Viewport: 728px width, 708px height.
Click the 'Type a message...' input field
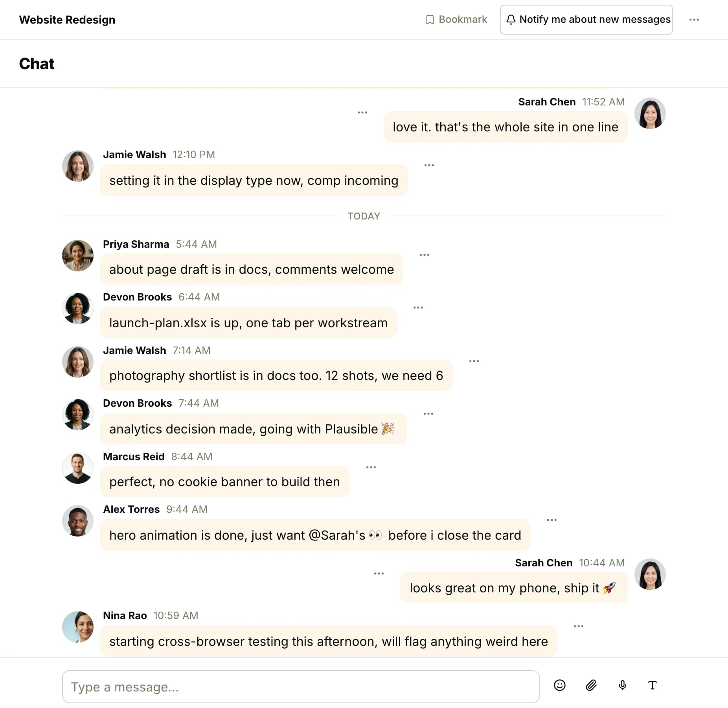(x=301, y=687)
